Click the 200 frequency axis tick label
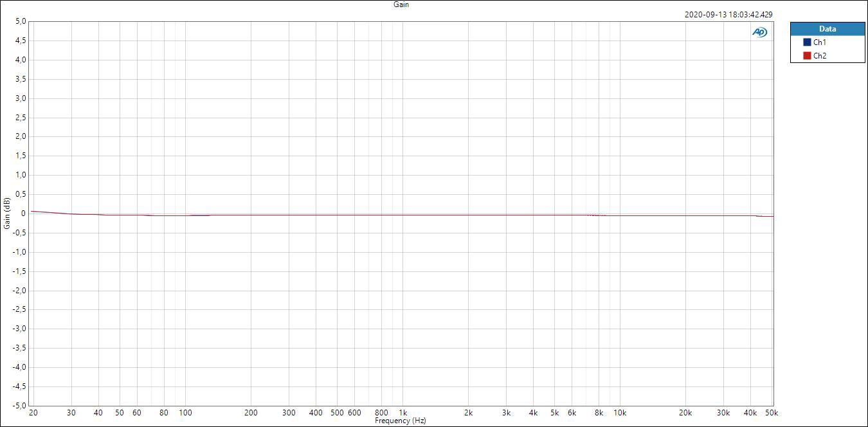This screenshot has width=868, height=427. click(x=251, y=413)
